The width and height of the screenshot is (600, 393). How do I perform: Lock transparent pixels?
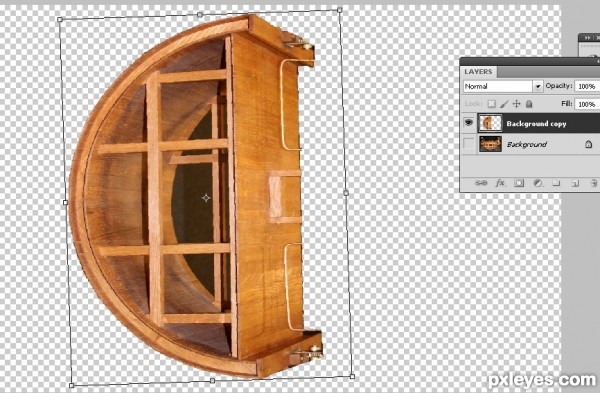pyautogui.click(x=492, y=104)
